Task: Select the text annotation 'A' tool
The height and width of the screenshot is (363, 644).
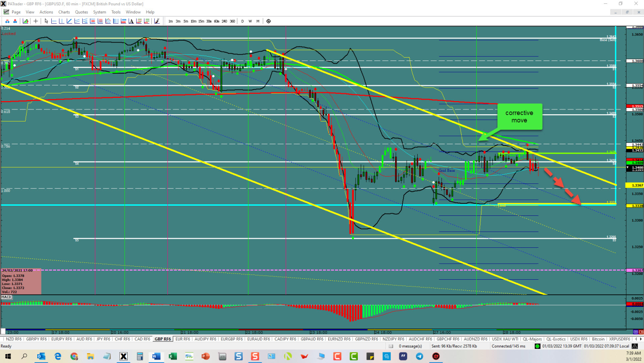Action: [x=131, y=21]
